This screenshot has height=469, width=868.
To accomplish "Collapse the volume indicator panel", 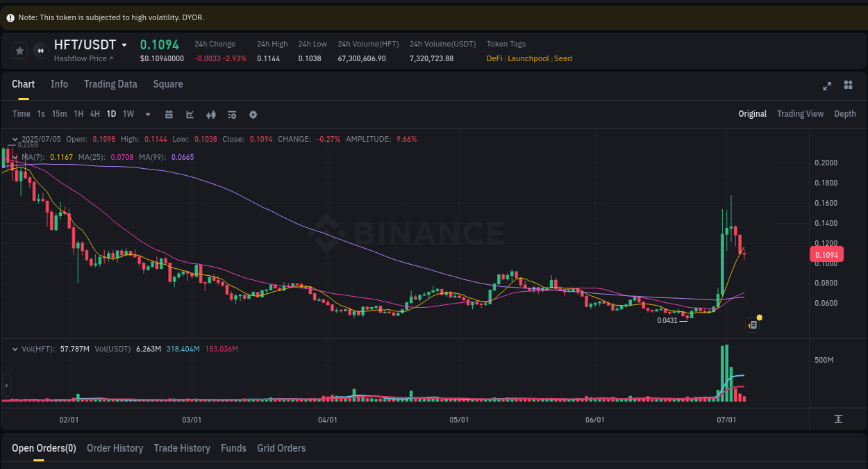I will [x=15, y=349].
